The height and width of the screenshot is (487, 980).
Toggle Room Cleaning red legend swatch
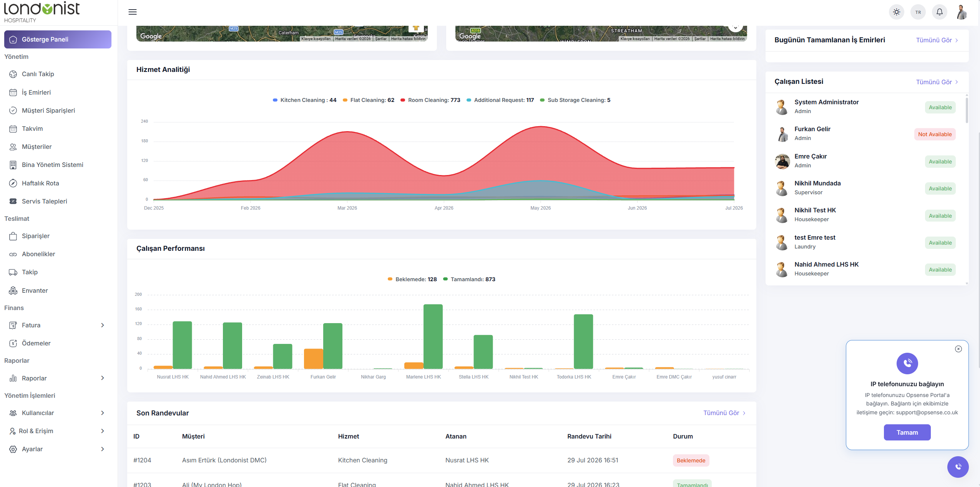point(403,100)
